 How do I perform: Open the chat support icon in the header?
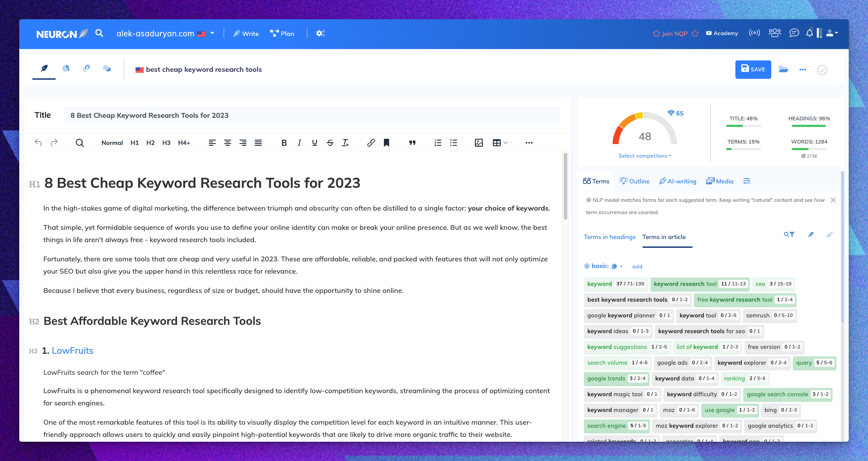coord(794,33)
